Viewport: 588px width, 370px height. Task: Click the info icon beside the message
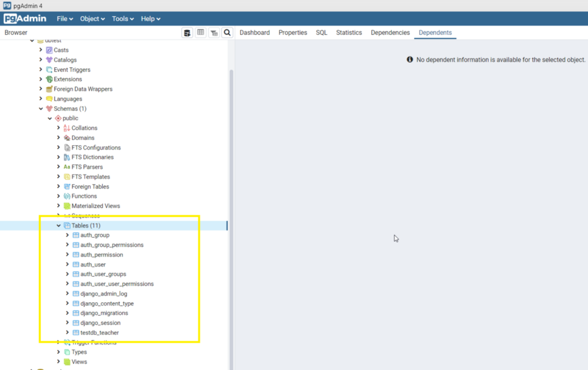(410, 60)
